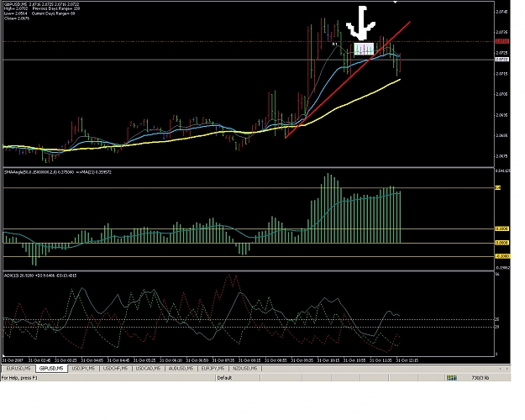Click the '31 Oct 12:15' time axis label
This screenshot has height=420, width=525.
click(x=407, y=360)
